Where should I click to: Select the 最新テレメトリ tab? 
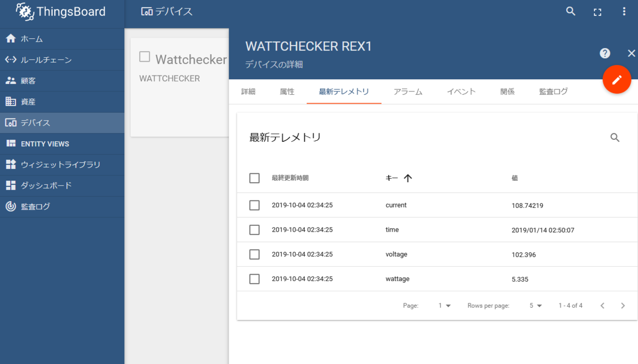click(x=344, y=91)
